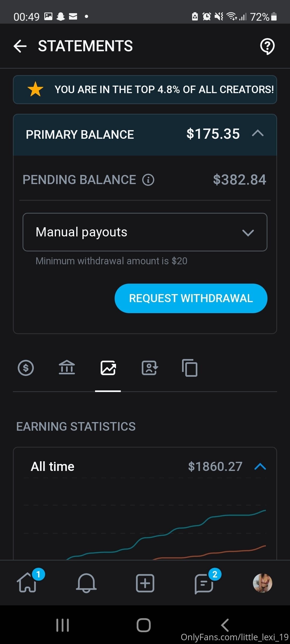Tap the back arrow beside Statements

20,46
